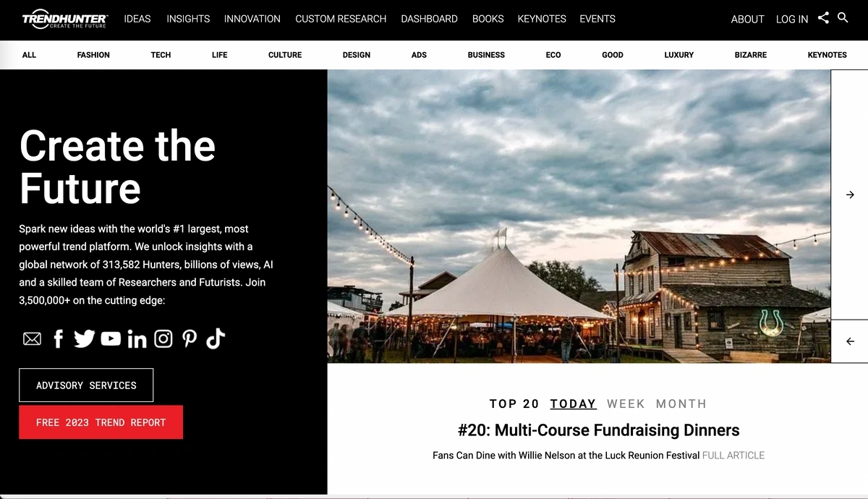Open the TikTok icon

[x=216, y=338]
